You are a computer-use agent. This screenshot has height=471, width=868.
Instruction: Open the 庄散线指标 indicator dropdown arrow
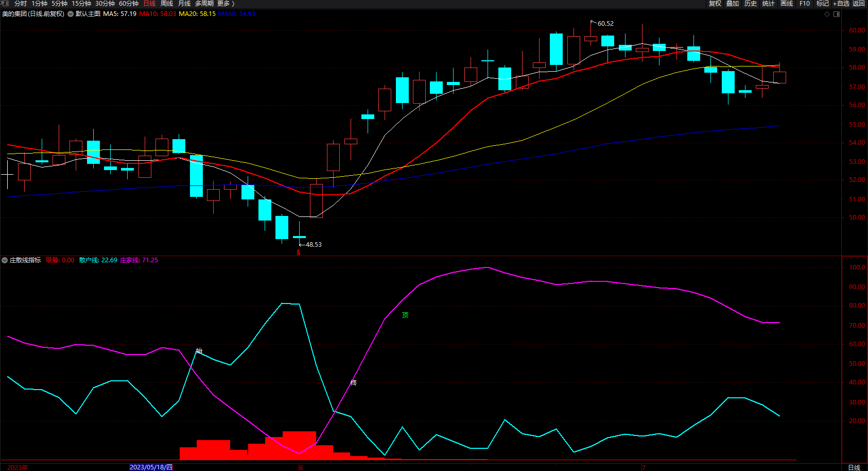click(5, 260)
